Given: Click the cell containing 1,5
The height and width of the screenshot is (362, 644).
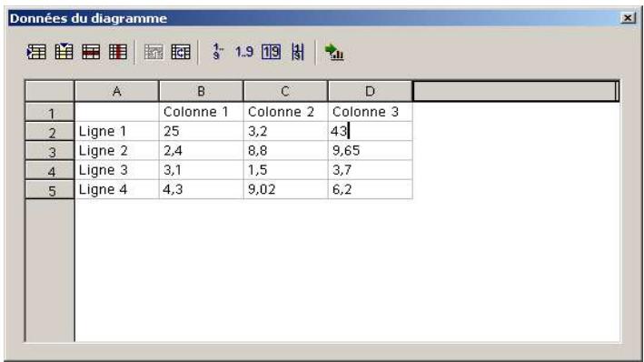Looking at the screenshot, I should coord(285,170).
